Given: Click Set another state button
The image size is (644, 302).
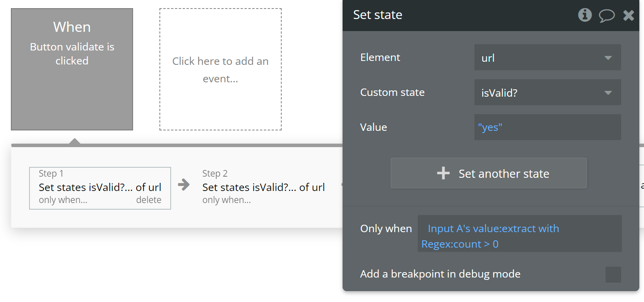Looking at the screenshot, I should click(488, 173).
